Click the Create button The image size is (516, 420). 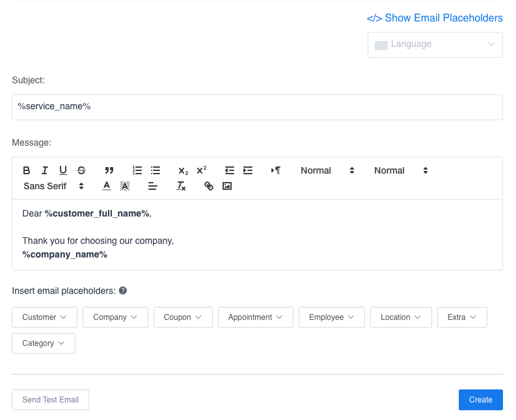coord(480,400)
